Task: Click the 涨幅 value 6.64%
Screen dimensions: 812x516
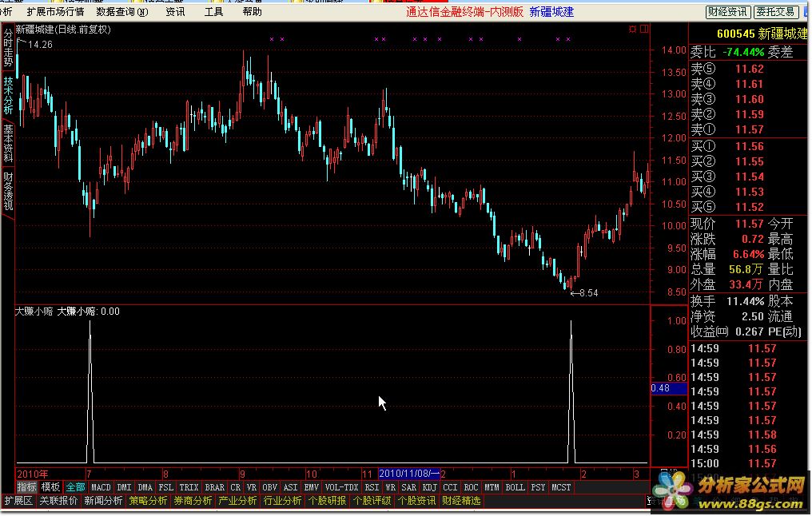Action: point(748,254)
